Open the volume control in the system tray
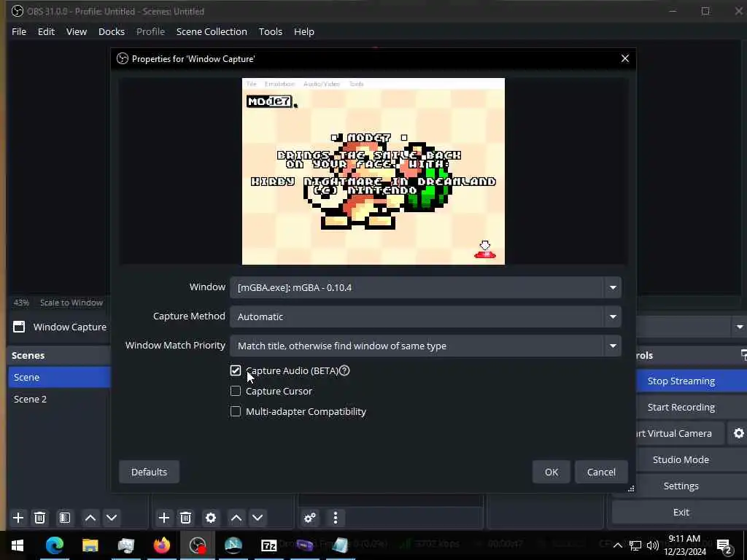 click(653, 545)
